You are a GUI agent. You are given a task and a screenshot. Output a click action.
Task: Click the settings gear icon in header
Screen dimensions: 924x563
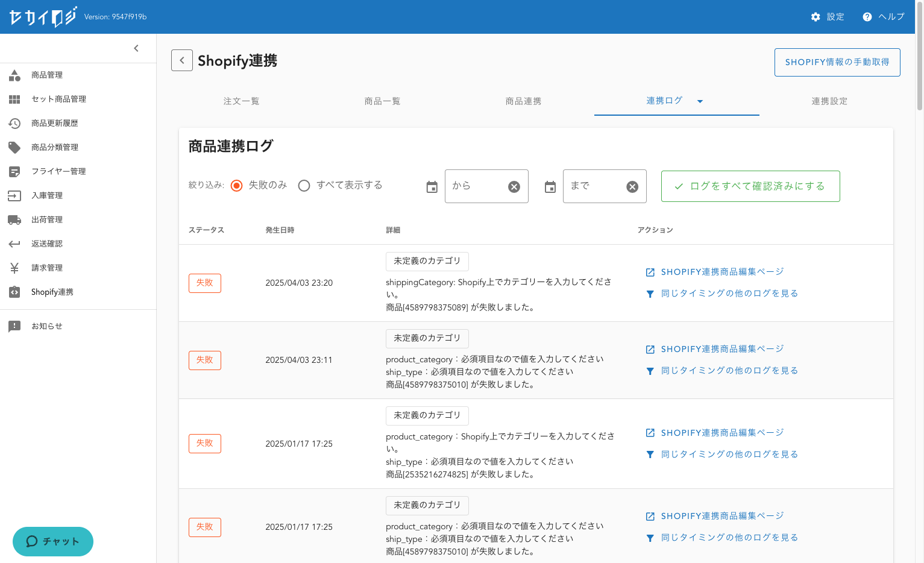[x=816, y=17]
